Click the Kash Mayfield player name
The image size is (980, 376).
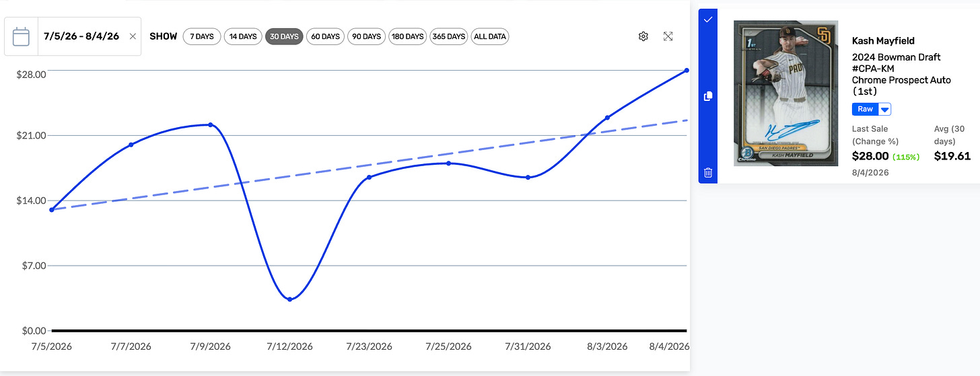coord(883,40)
